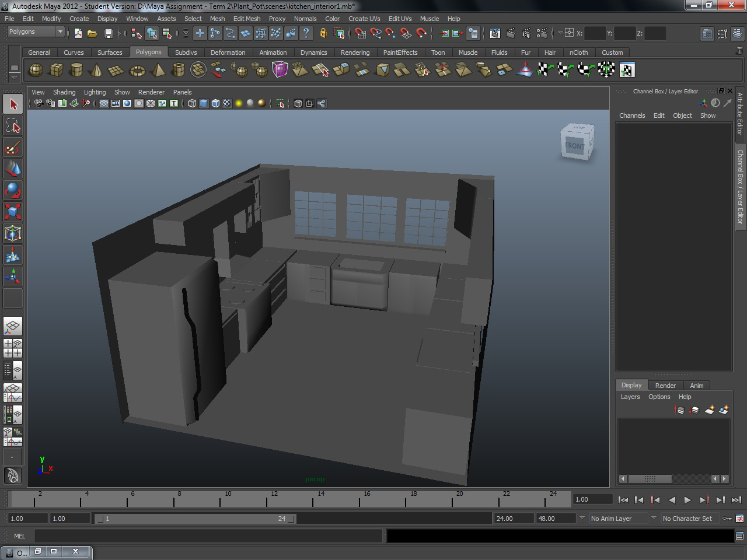Toggle the Auto Keyframe button
This screenshot has width=747, height=560.
point(727,519)
